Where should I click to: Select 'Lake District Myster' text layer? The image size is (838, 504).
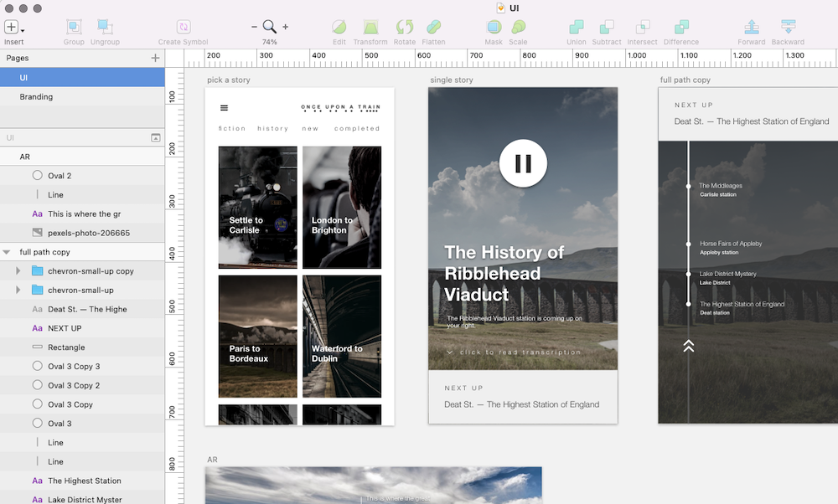(x=82, y=500)
